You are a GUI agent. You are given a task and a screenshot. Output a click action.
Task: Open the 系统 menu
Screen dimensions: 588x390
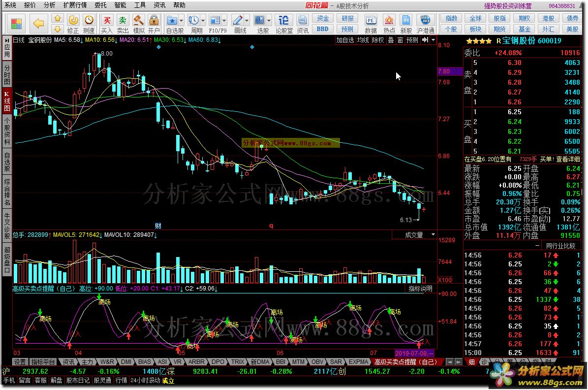(10, 5)
